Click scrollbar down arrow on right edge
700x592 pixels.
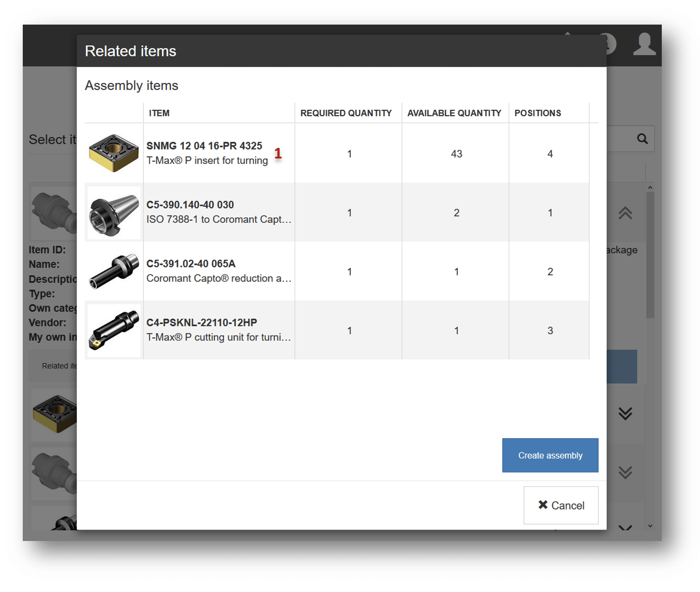tap(650, 526)
